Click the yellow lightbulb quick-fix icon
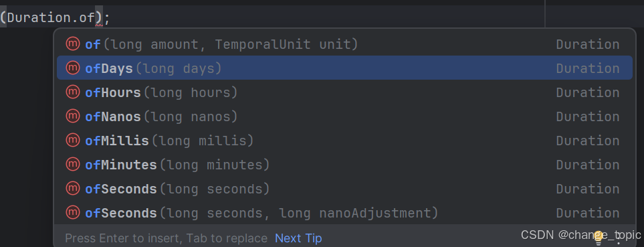 point(599,236)
